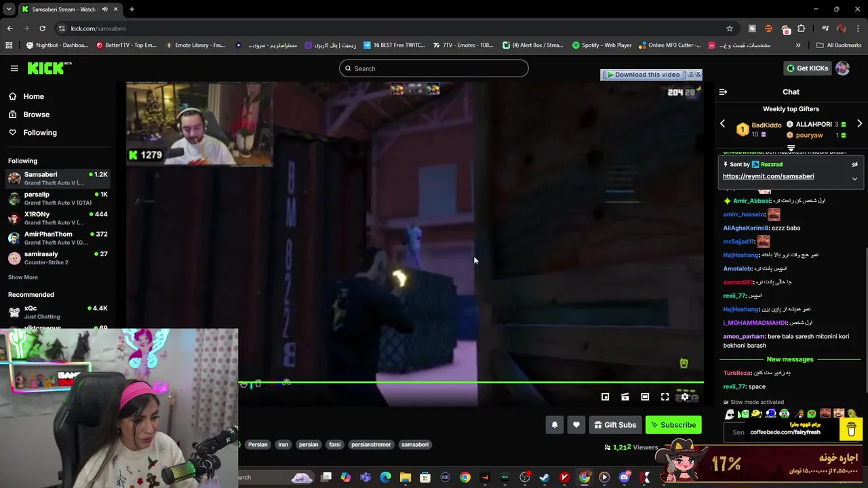Click the Gift Subs button
This screenshot has height=488, width=868.
pyautogui.click(x=615, y=425)
